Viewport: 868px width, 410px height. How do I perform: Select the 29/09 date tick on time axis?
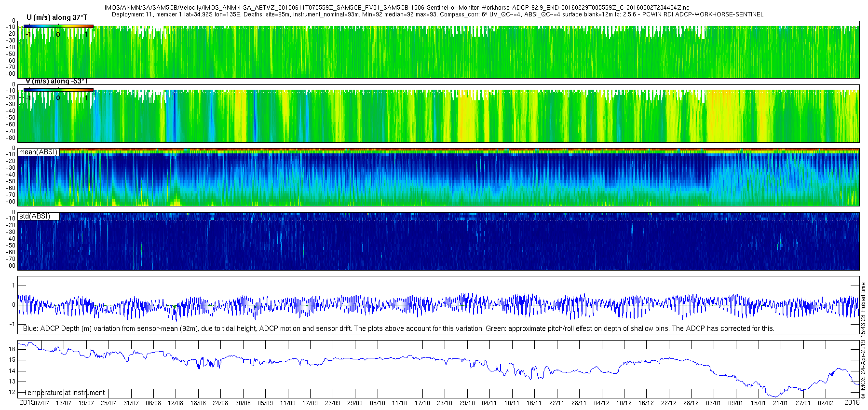tap(355, 403)
